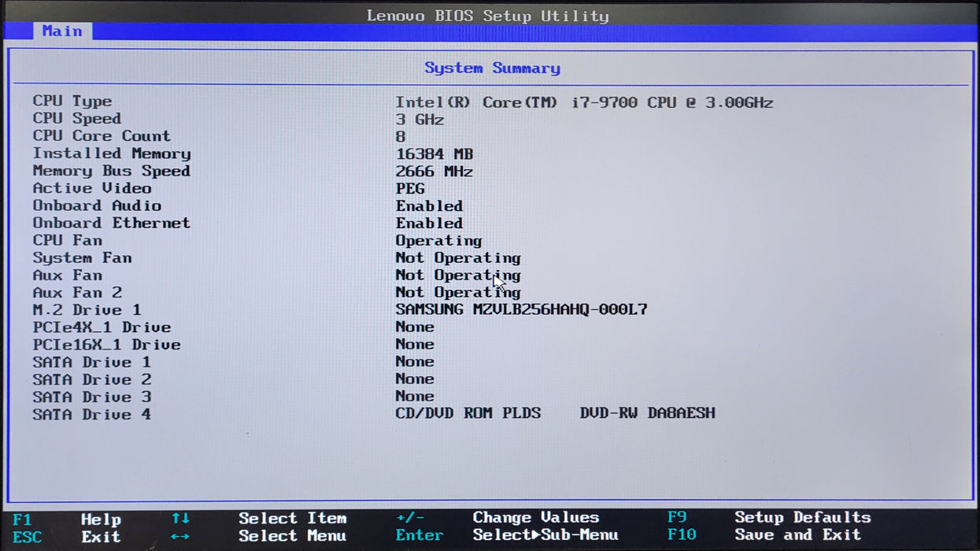Click the Enter key hint
The image size is (980, 551).
(x=420, y=535)
